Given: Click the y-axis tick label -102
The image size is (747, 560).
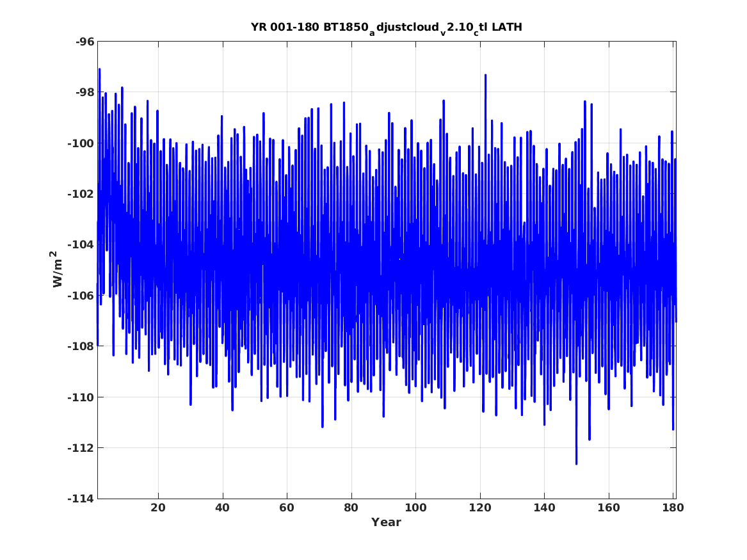Looking at the screenshot, I should coord(81,194).
